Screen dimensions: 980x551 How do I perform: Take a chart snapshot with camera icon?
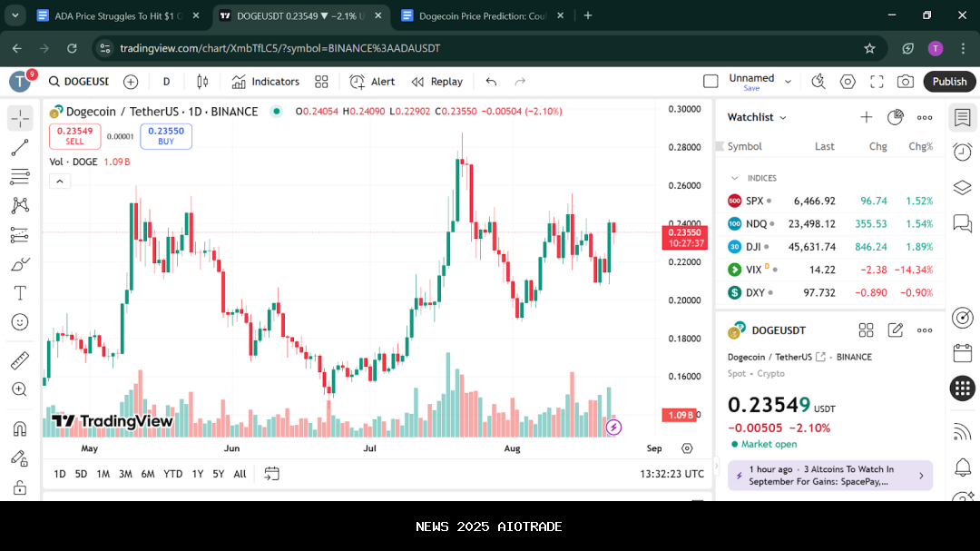[x=905, y=82]
